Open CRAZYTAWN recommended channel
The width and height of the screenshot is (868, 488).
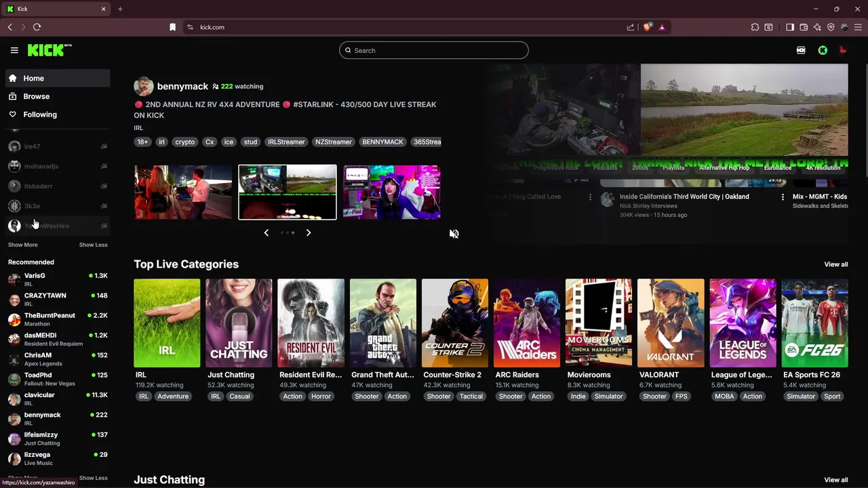click(58, 299)
